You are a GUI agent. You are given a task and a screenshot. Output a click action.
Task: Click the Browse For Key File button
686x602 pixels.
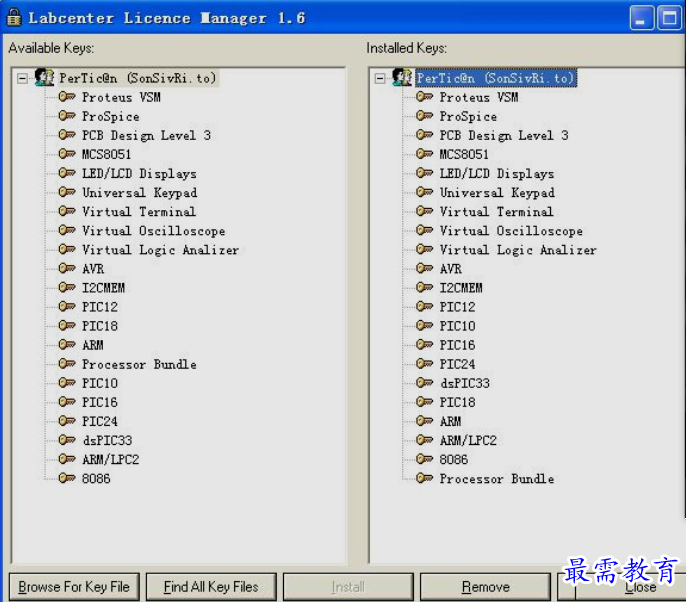(x=74, y=587)
